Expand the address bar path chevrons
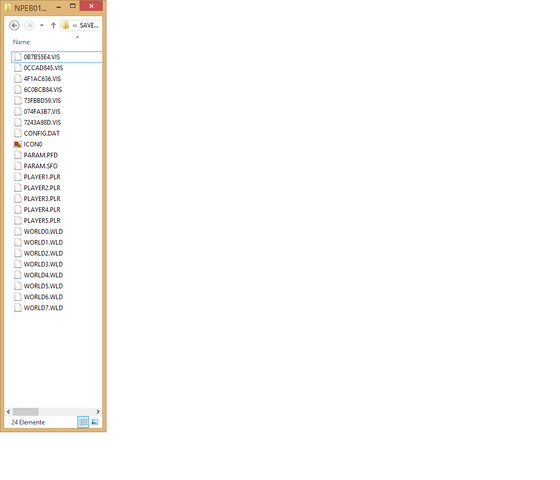 point(75,25)
